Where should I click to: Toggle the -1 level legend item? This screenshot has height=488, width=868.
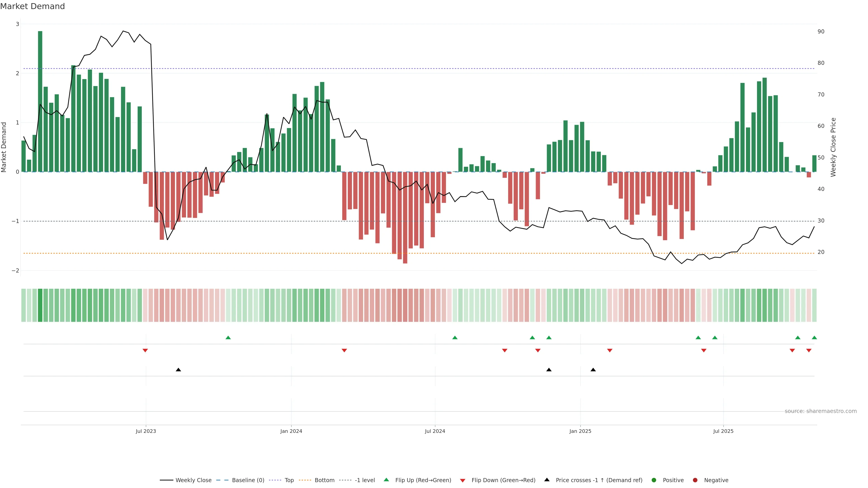pos(365,480)
